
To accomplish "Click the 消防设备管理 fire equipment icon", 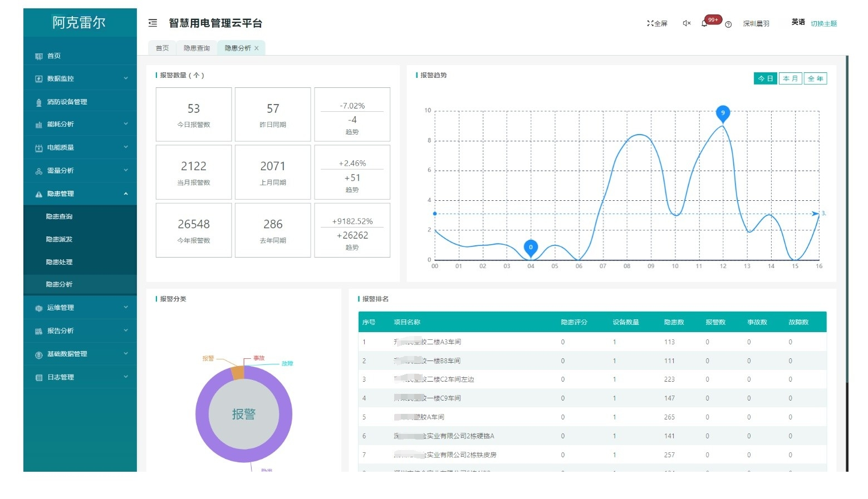I will (38, 102).
